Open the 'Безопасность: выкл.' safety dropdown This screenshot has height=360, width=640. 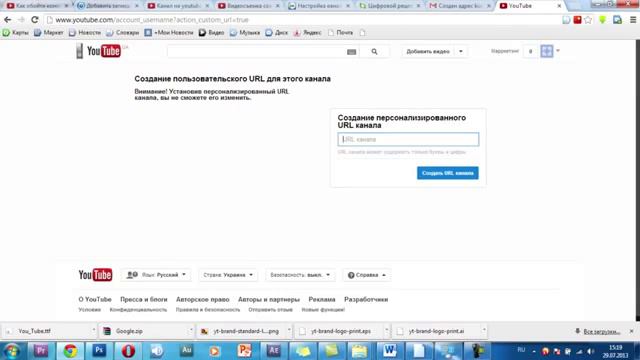[300, 275]
